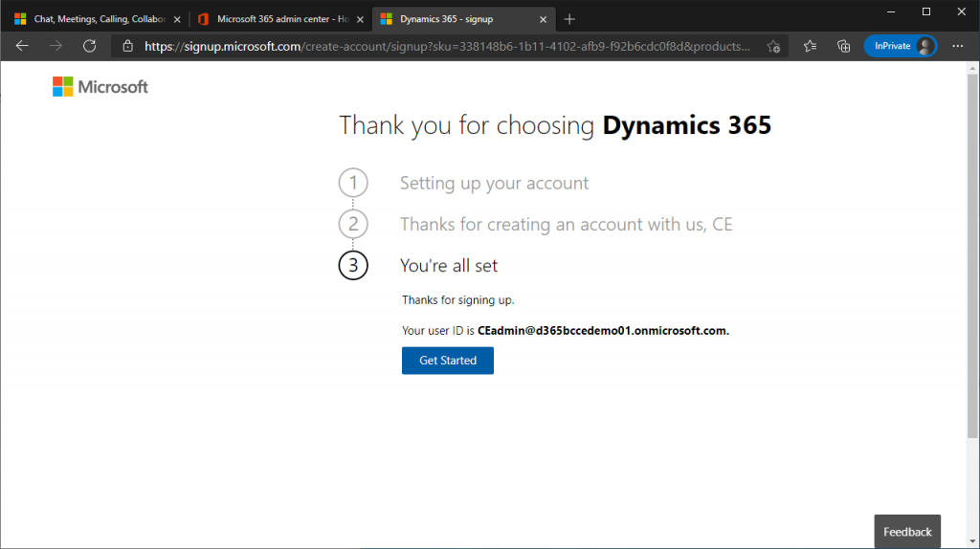Click the Microsoft logo
Screen dimensions: 980x549
[100, 87]
